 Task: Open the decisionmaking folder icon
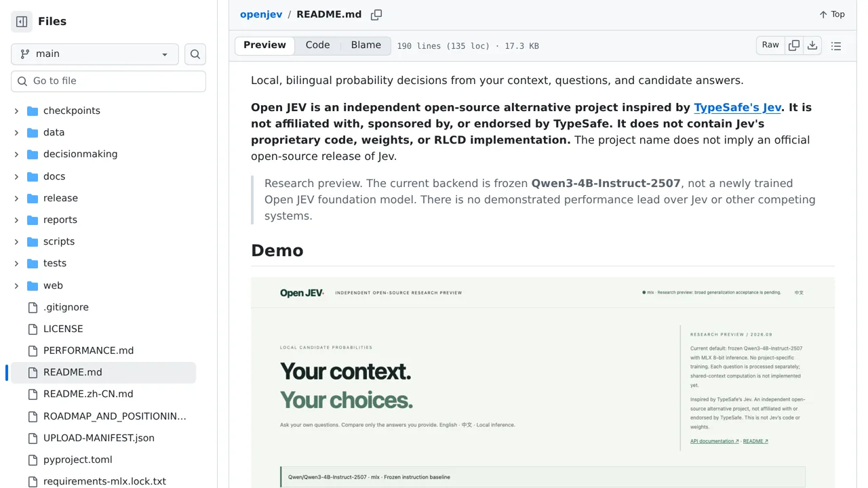[x=33, y=154]
